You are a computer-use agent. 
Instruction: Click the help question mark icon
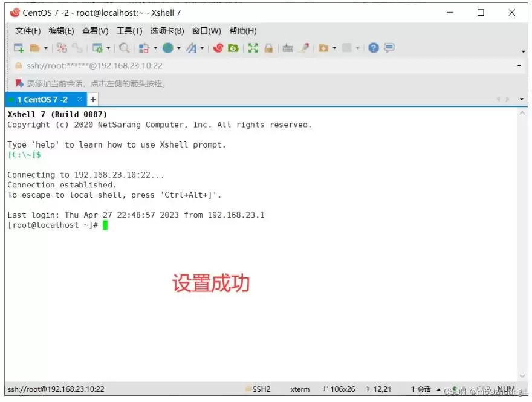374,48
